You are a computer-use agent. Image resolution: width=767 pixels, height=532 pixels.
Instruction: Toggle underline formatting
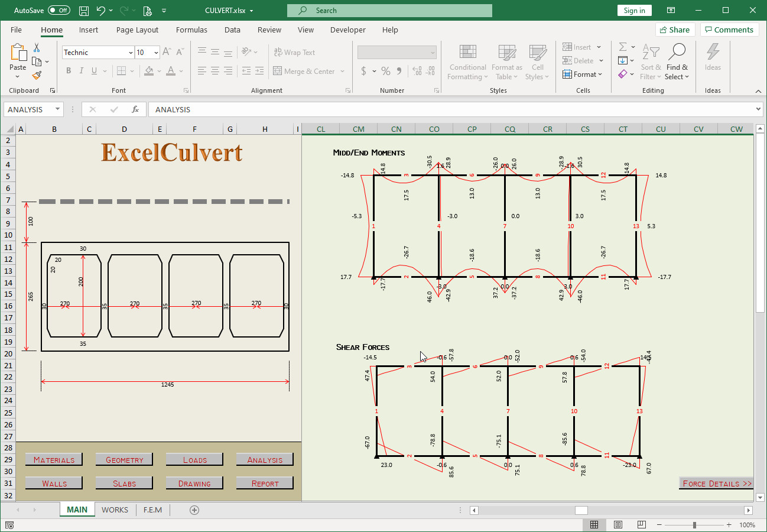(93, 70)
